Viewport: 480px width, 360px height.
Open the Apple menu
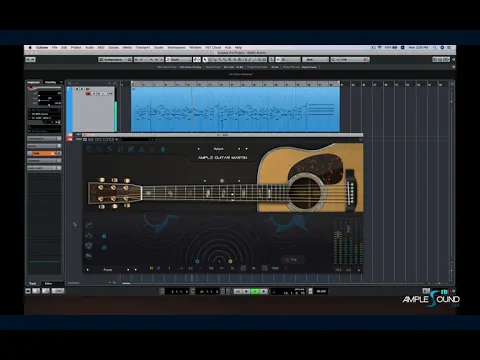pos(30,48)
